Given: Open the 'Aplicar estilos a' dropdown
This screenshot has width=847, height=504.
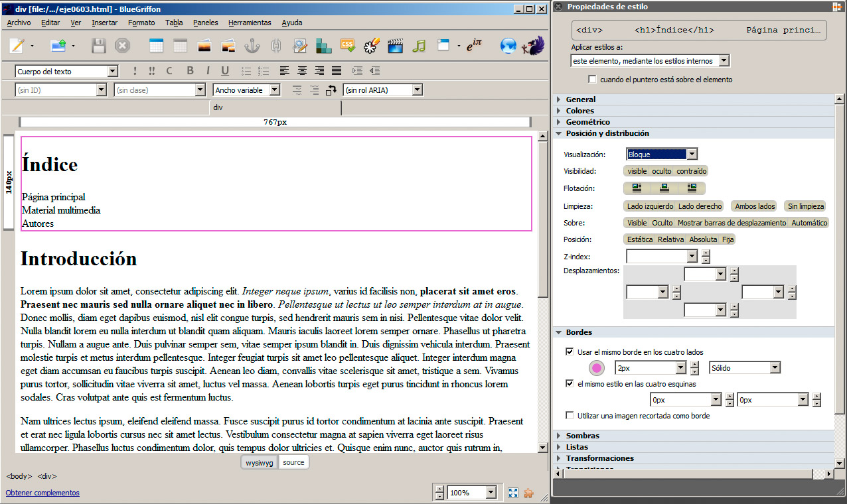Looking at the screenshot, I should coord(650,61).
